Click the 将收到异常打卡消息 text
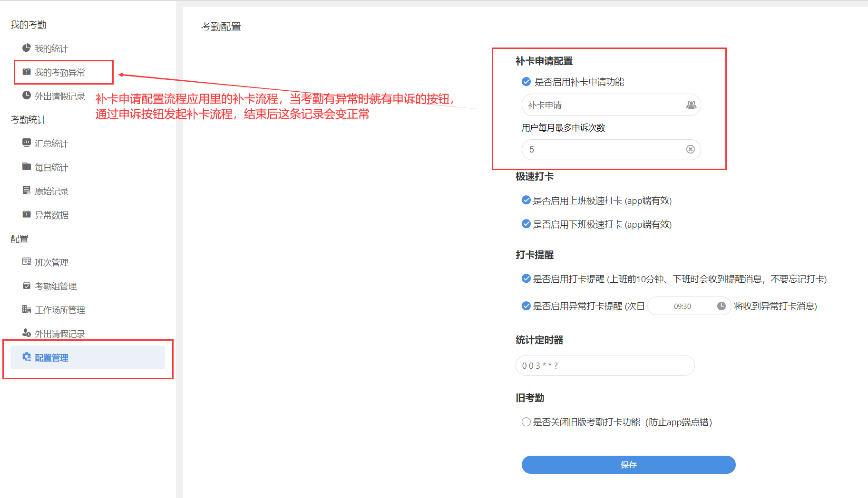This screenshot has width=868, height=498. 775,306
